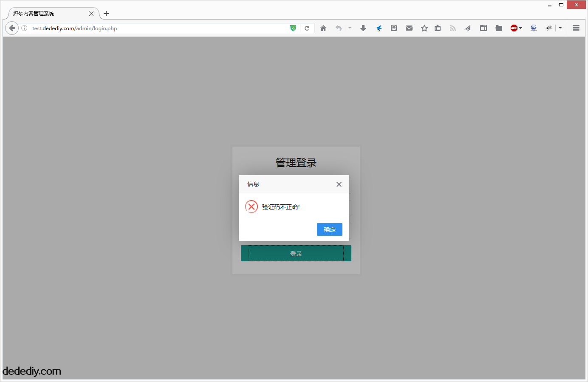Click the address bar URL field
This screenshot has width=588, height=382.
point(157,28)
